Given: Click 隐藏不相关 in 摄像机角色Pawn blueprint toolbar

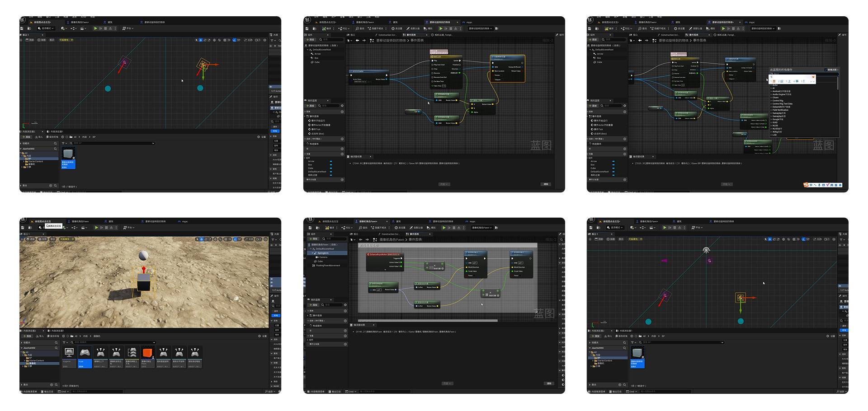Looking at the screenshot, I should pyautogui.click(x=379, y=228).
